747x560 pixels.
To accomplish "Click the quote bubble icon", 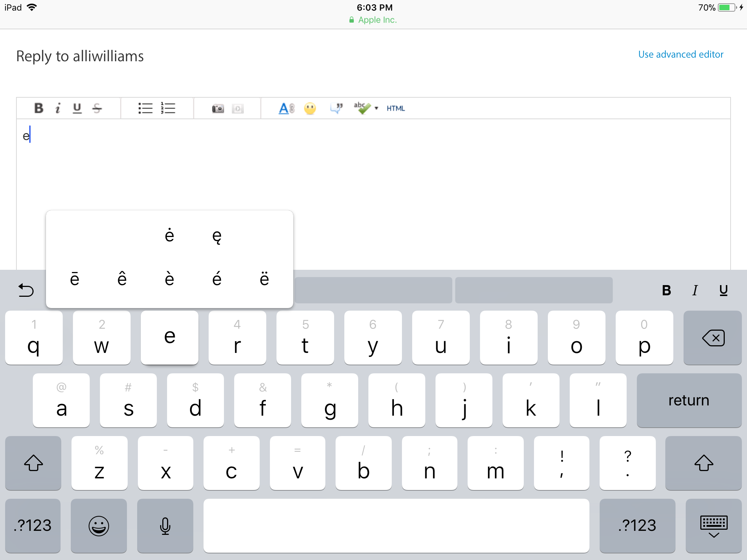I will point(336,108).
